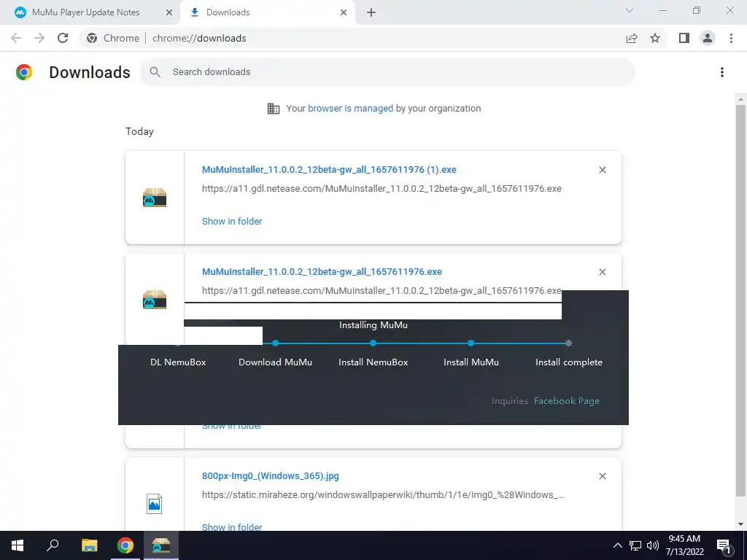Click the Share this page icon
747x560 pixels.
[x=632, y=38]
